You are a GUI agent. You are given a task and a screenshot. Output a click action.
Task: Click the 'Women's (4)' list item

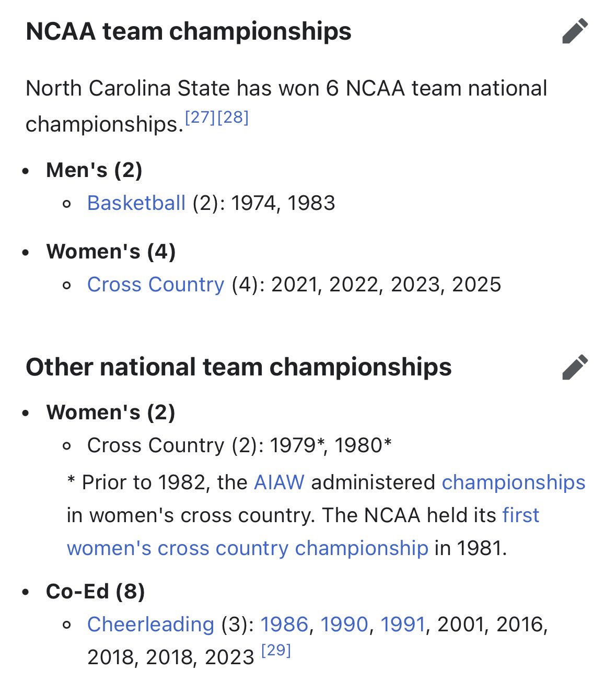coord(111,252)
